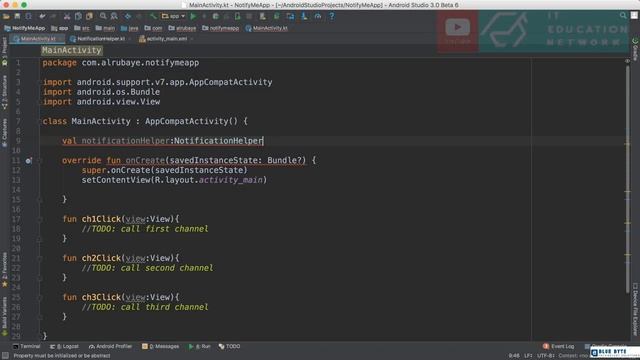Screen dimensions: 640x360
Task: Make project with the hammer icon
Action: 153,16
